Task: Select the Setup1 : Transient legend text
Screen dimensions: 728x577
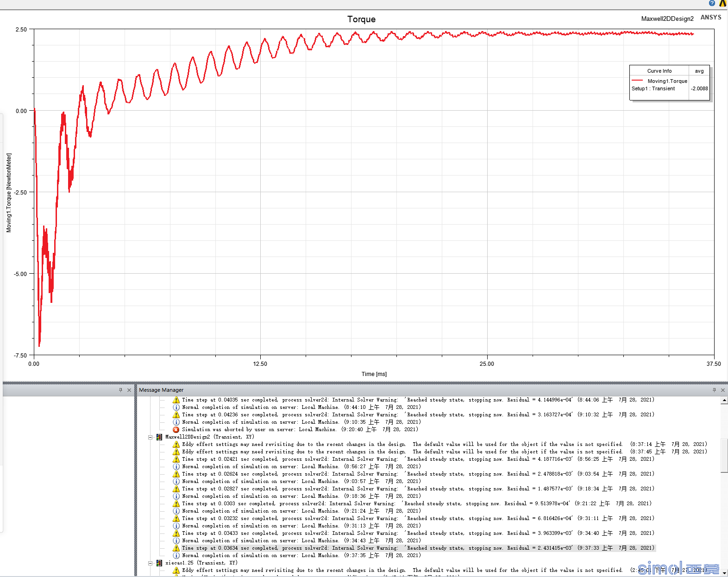Action: 653,88
